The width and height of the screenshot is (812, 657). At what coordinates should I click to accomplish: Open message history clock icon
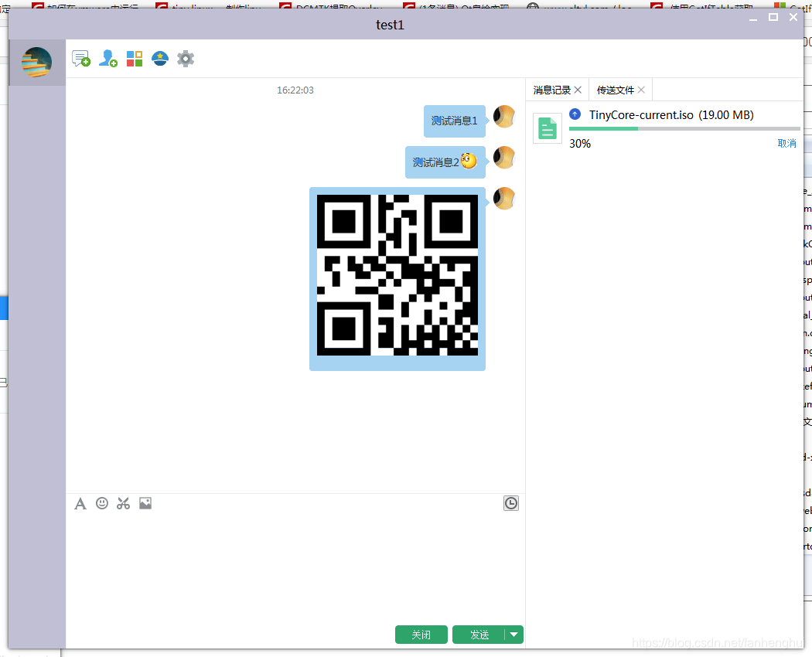click(511, 503)
